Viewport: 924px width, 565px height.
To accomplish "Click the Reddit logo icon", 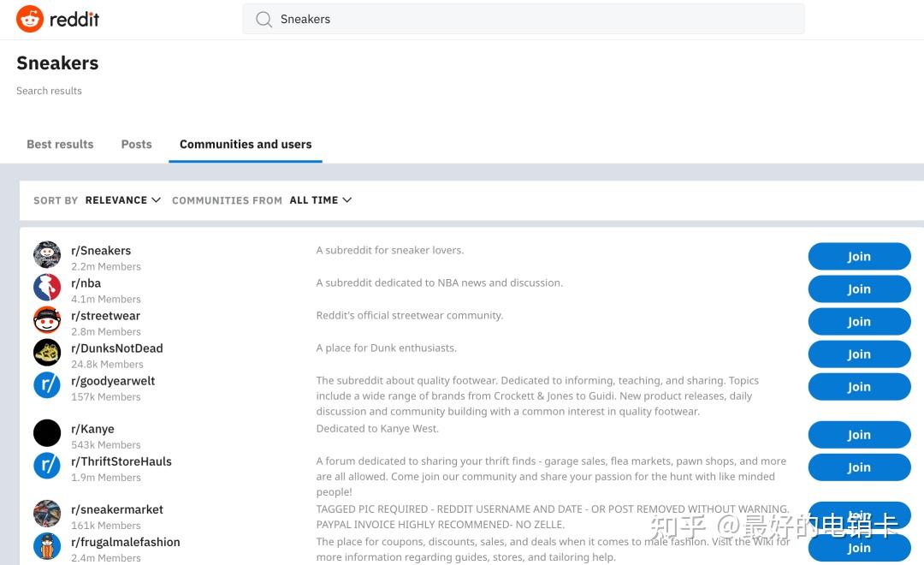I will [x=30, y=19].
